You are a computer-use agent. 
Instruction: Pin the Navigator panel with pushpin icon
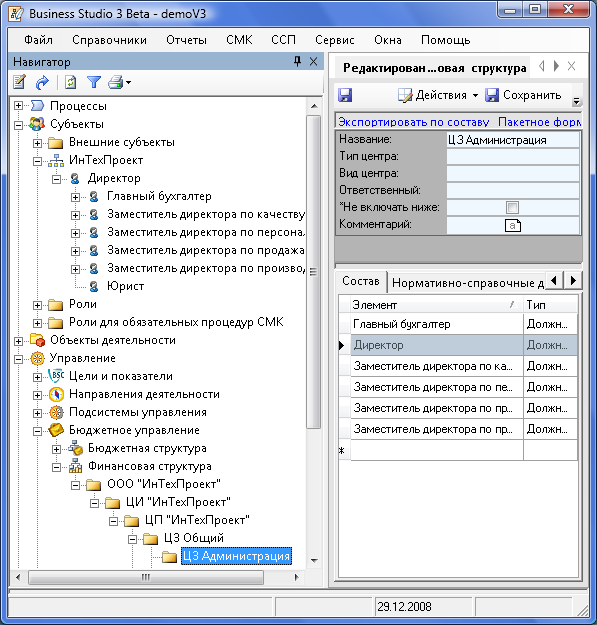coord(297,61)
